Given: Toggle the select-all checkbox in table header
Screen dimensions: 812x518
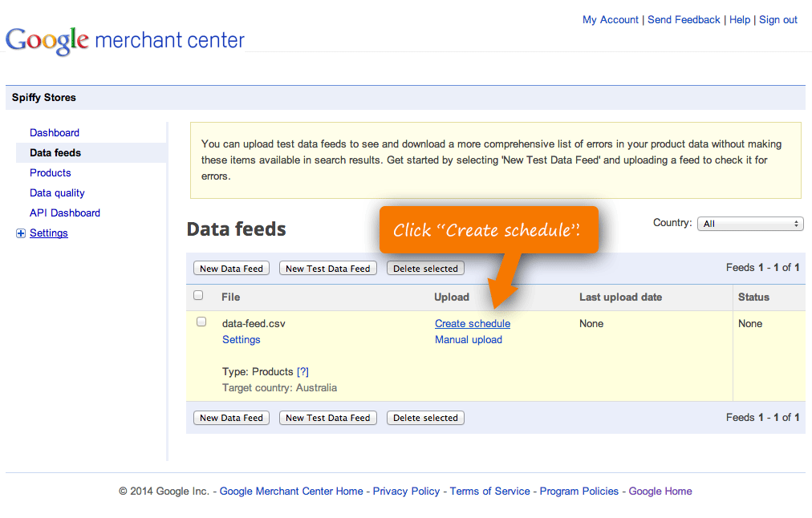Looking at the screenshot, I should [x=199, y=296].
